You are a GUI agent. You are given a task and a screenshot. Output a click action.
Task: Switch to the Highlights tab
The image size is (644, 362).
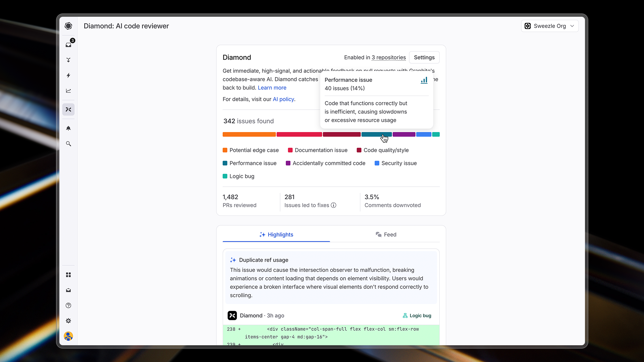pos(276,235)
